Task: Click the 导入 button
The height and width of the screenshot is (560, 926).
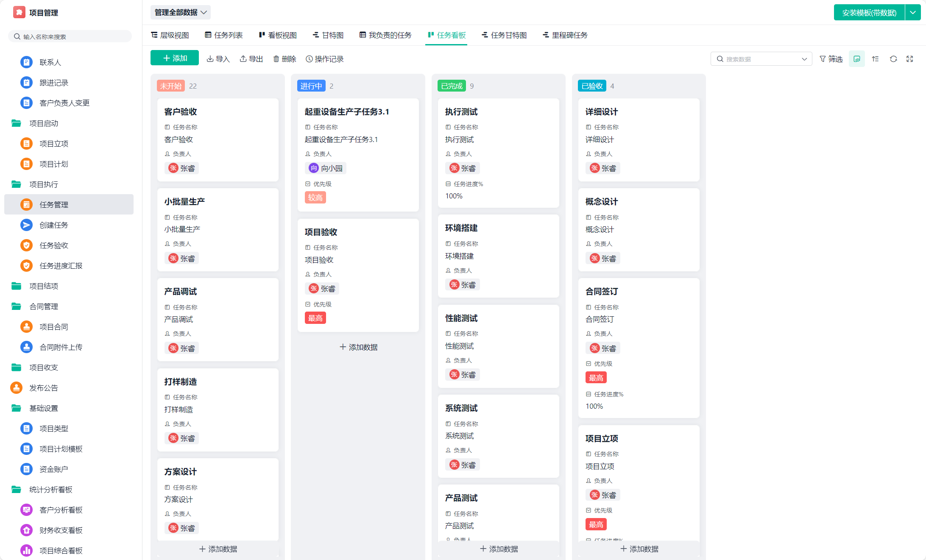Action: point(218,59)
